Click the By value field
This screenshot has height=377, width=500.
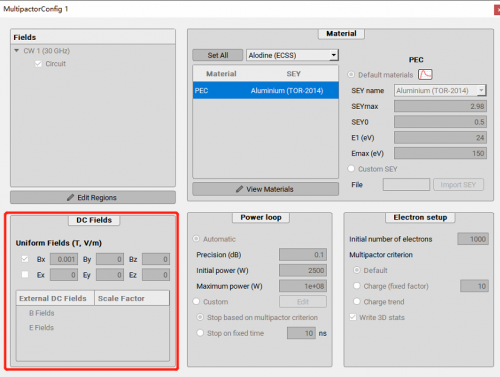coord(110,259)
